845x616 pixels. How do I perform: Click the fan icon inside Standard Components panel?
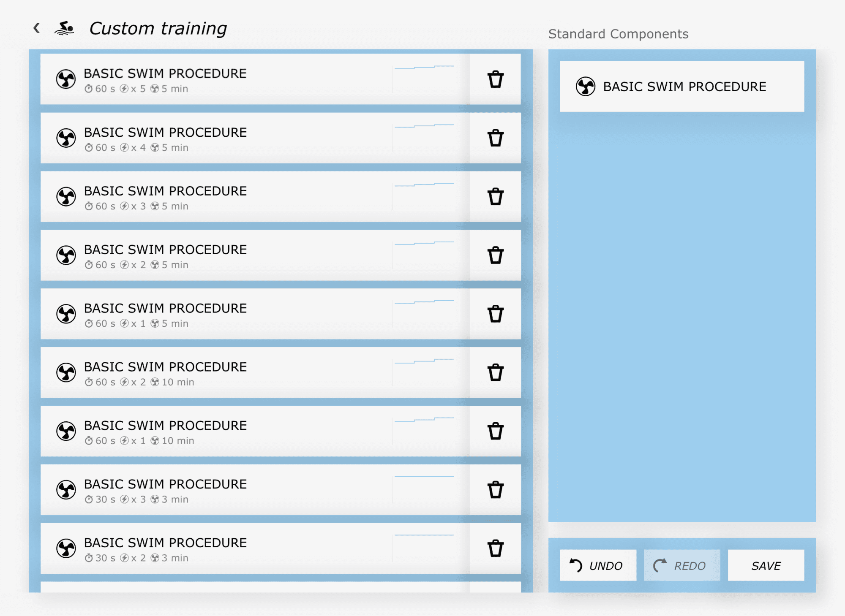586,87
